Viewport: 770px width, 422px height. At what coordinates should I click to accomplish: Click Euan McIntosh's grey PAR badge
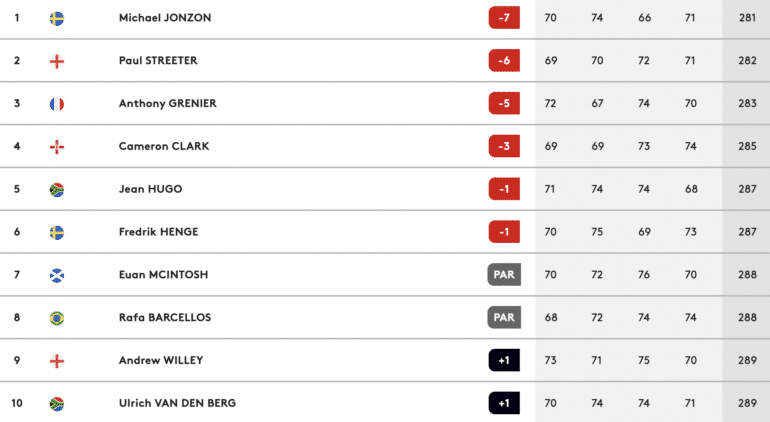[505, 275]
